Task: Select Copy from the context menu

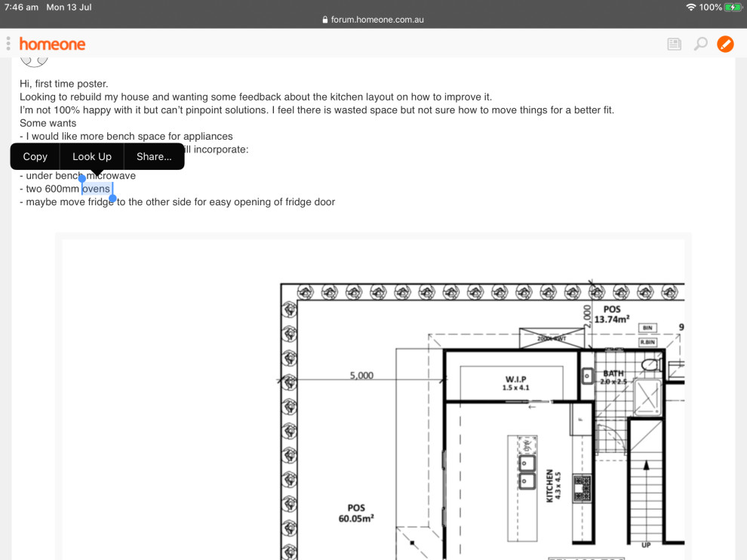Action: point(34,156)
